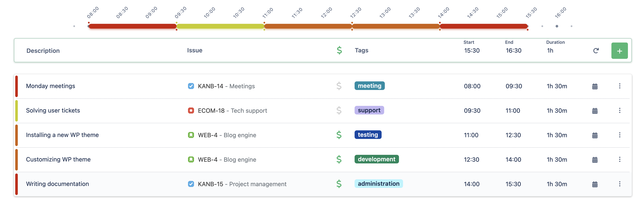The height and width of the screenshot is (207, 644).
Task: Select the yellow-green timeline segment 09:30–11:00
Action: click(220, 26)
